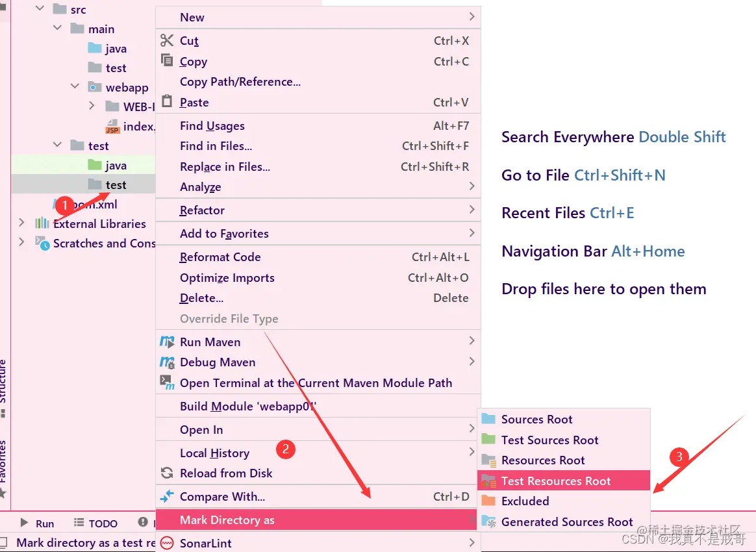This screenshot has height=552, width=756.
Task: Click the Test Sources Root green folder icon
Action: coord(488,439)
